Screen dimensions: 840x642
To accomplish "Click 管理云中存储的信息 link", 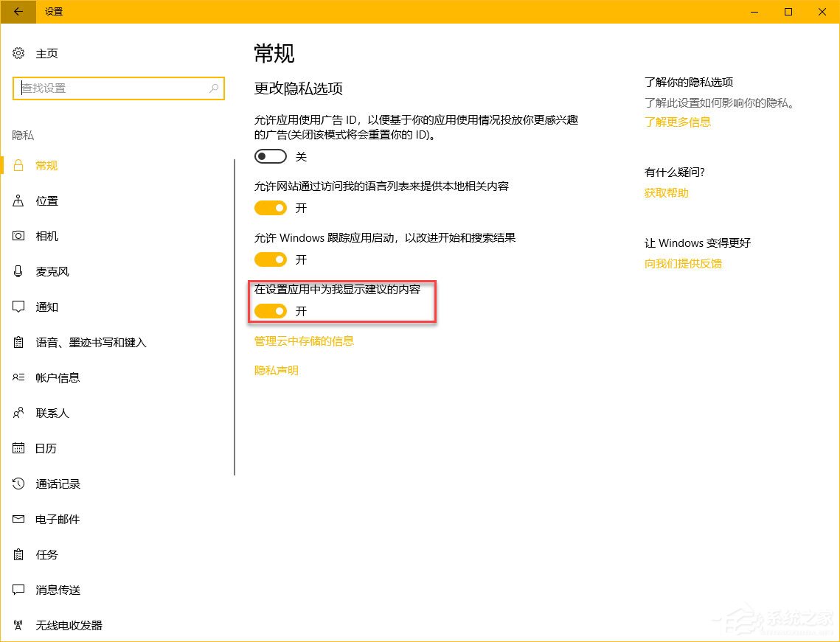I will point(304,341).
